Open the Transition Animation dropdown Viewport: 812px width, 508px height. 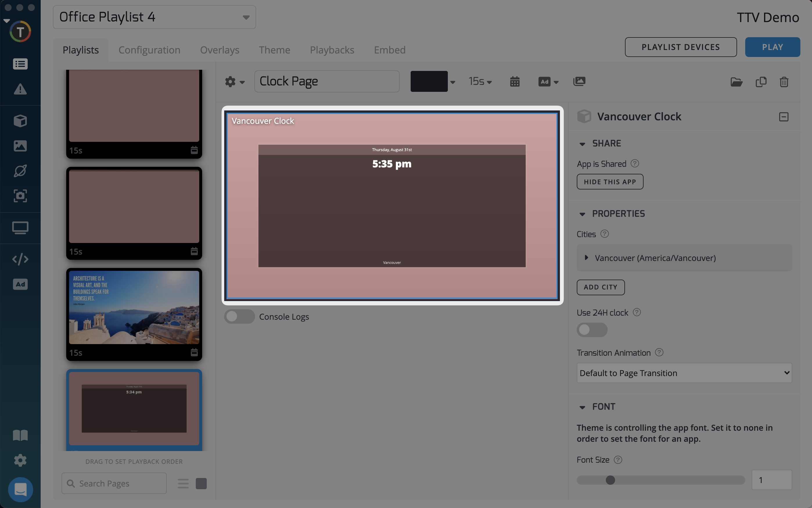(x=684, y=373)
